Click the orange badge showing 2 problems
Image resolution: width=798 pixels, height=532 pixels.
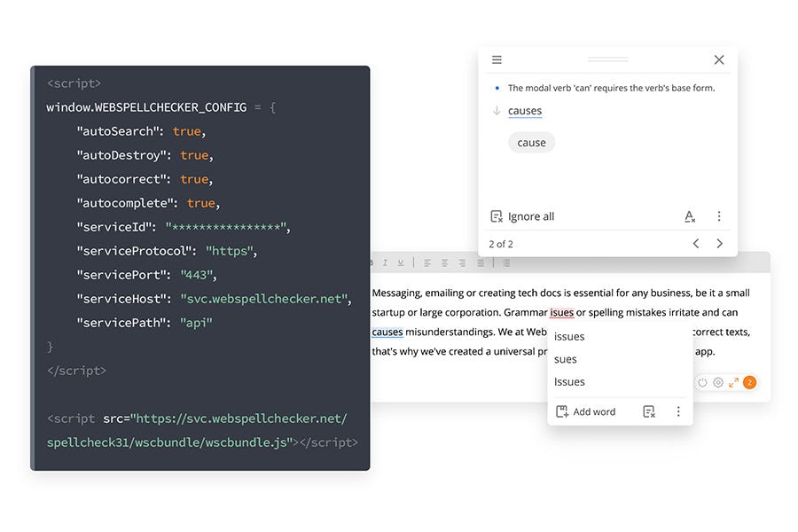[x=749, y=382]
